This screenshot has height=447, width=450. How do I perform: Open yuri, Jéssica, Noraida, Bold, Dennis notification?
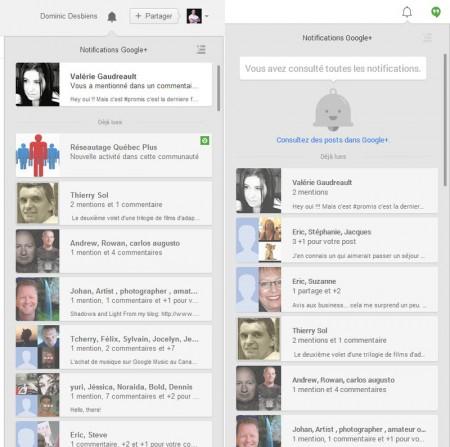pos(114,395)
